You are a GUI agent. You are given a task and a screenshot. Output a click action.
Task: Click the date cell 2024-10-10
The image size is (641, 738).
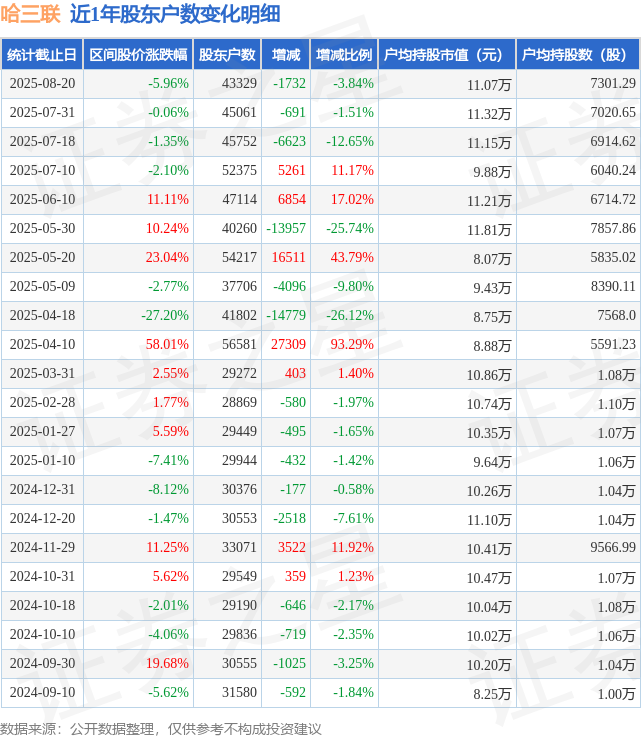[42, 634]
